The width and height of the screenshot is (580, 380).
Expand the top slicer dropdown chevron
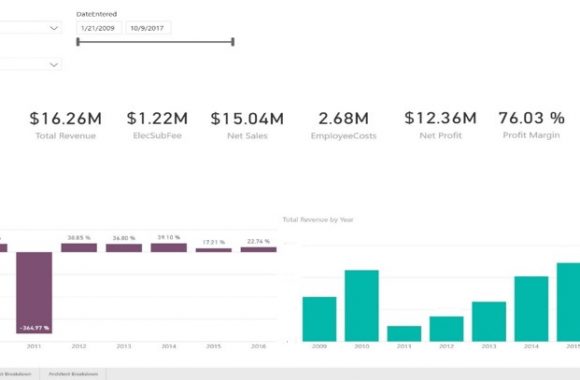coord(54,28)
